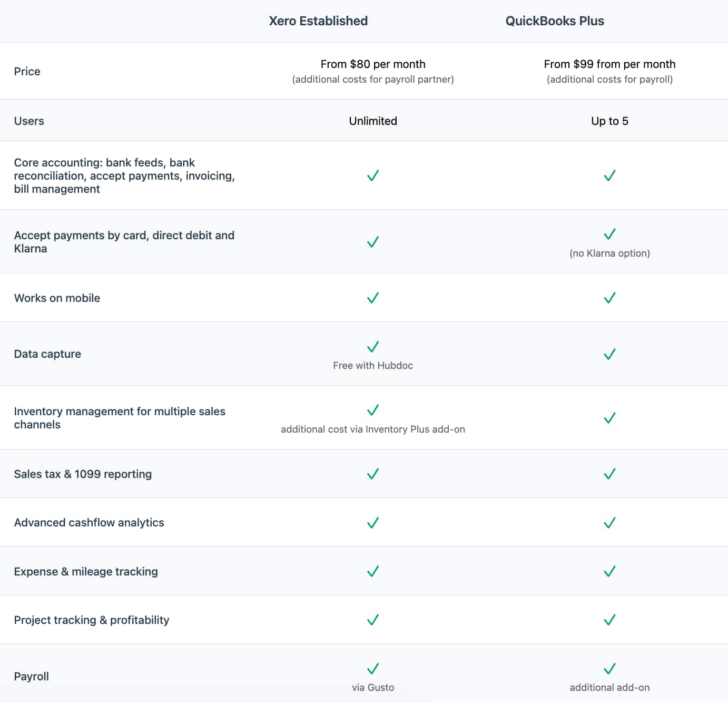The height and width of the screenshot is (703, 728).
Task: Click Xero checkmark for Sales tax & 1099 reporting
Action: pos(373,474)
